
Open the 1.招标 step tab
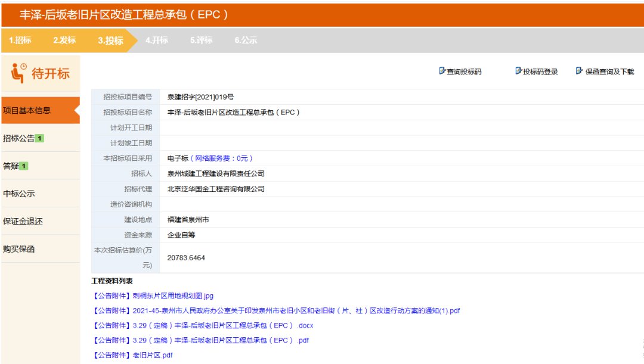20,41
